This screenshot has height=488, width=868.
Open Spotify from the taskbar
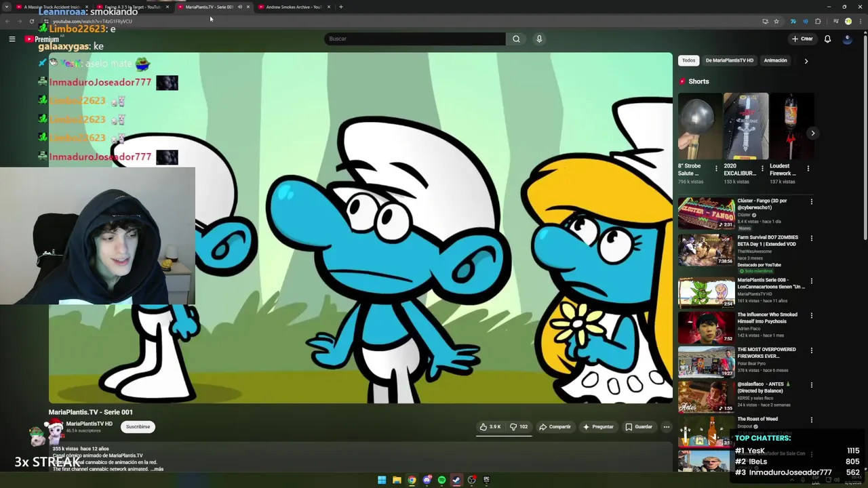coord(441,480)
